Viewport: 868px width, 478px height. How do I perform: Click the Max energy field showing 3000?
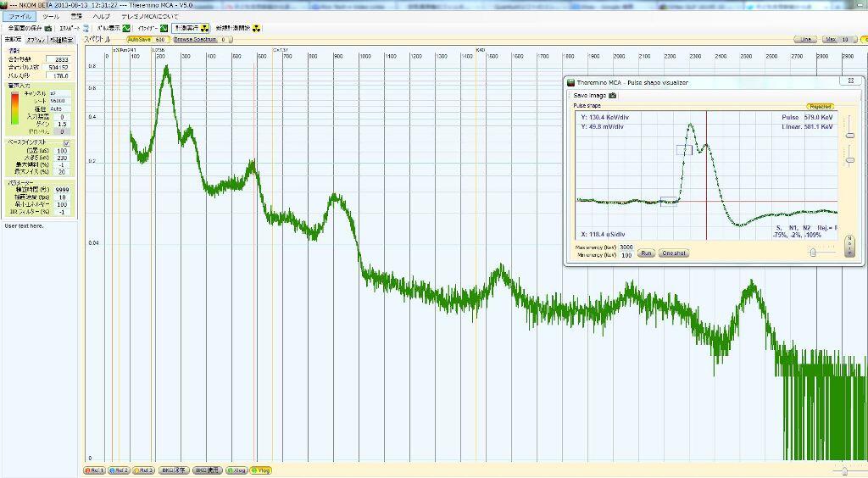click(x=626, y=247)
